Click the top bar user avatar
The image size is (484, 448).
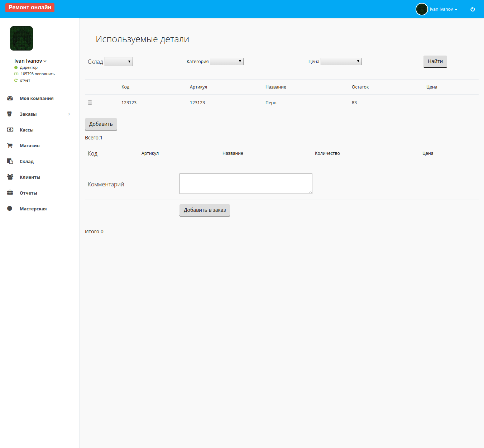point(422,9)
